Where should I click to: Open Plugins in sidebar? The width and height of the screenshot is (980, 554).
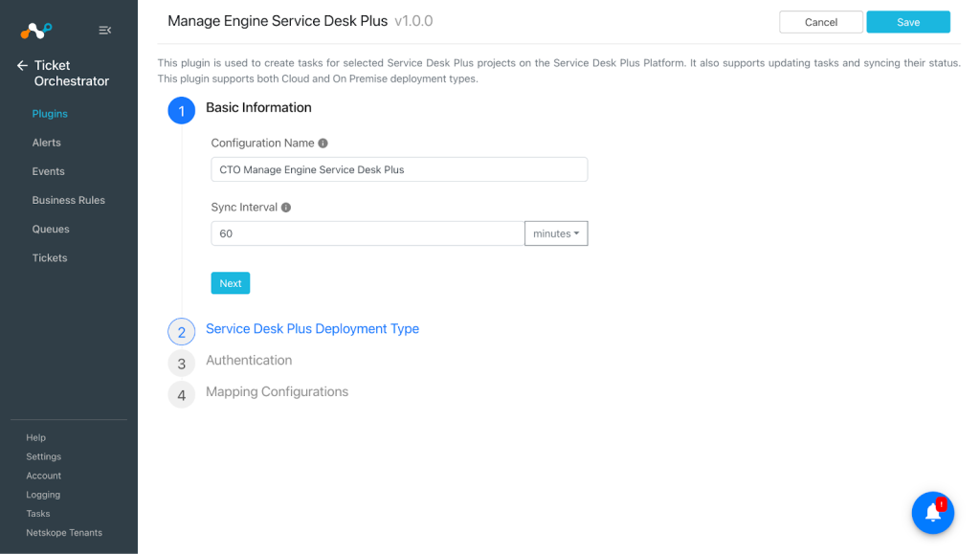[x=50, y=114]
